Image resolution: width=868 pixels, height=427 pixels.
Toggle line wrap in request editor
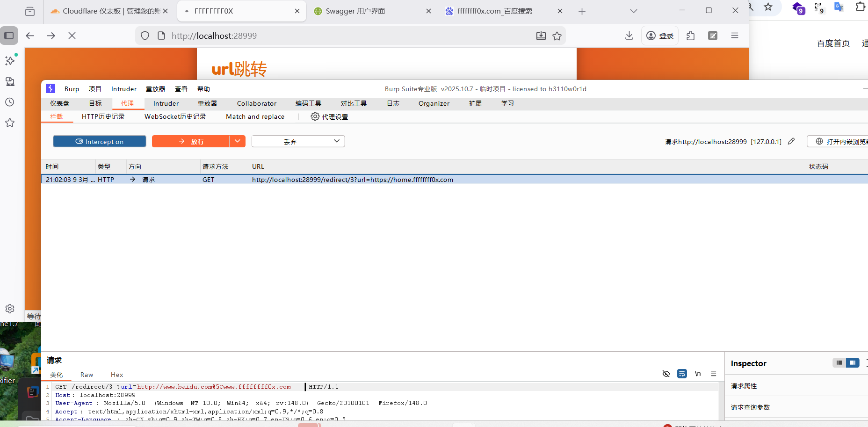(x=682, y=374)
